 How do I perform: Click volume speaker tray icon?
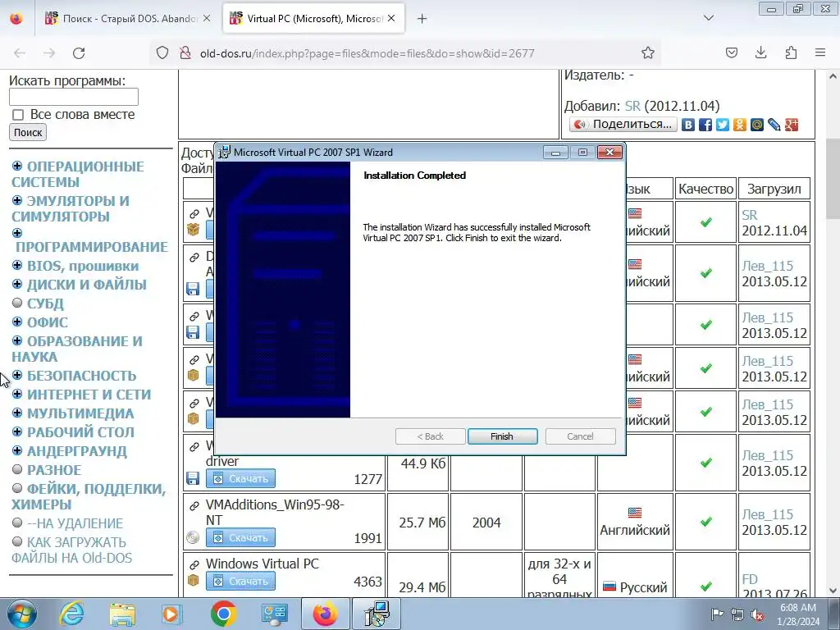[x=756, y=614]
